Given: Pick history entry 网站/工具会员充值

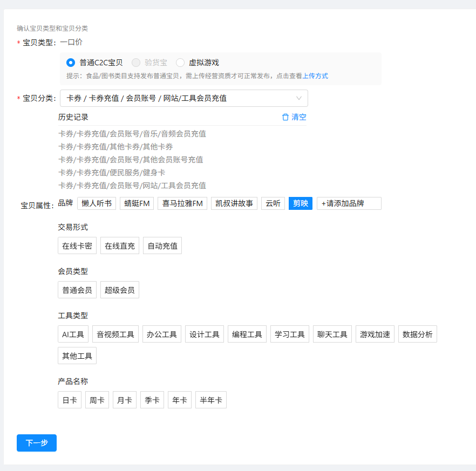Looking at the screenshot, I should click(132, 186).
